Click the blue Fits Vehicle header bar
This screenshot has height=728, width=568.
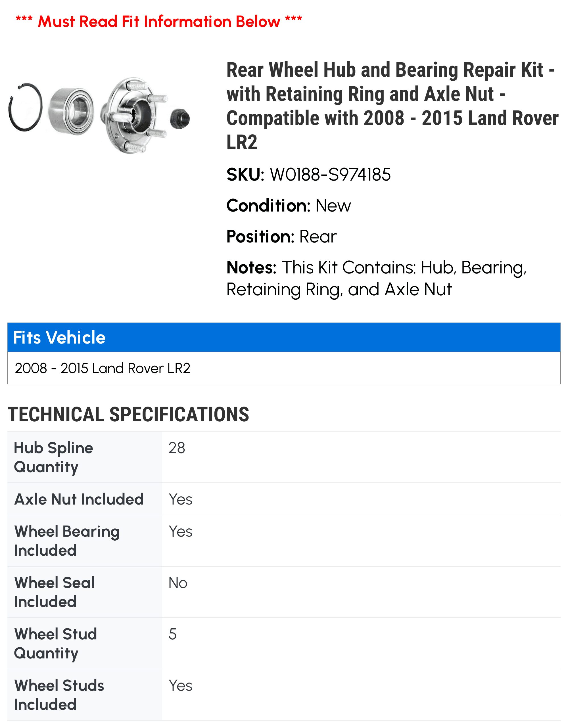coord(284,337)
